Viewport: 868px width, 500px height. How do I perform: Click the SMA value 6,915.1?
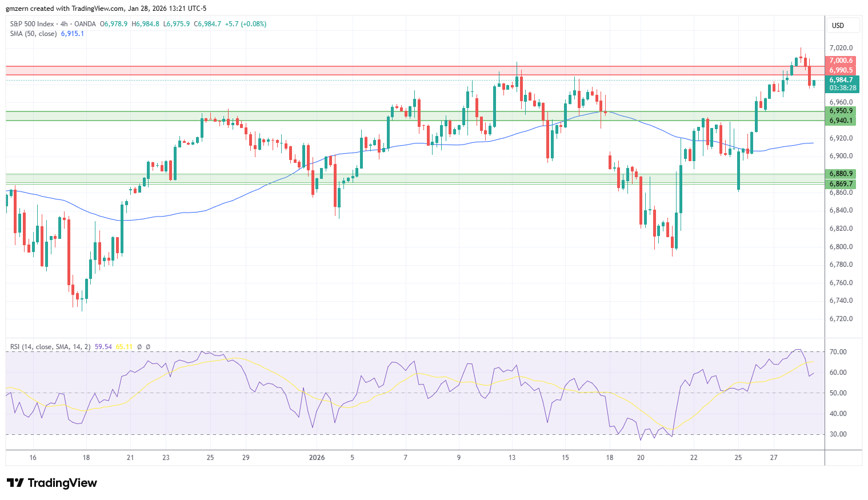[73, 34]
